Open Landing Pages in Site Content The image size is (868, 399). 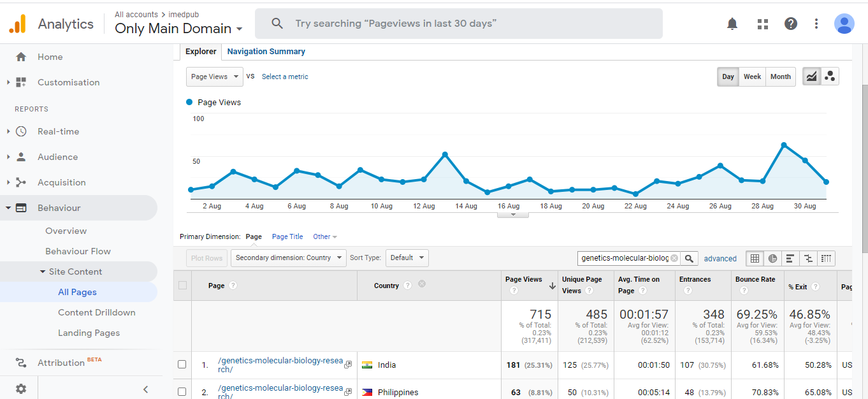[x=89, y=333]
